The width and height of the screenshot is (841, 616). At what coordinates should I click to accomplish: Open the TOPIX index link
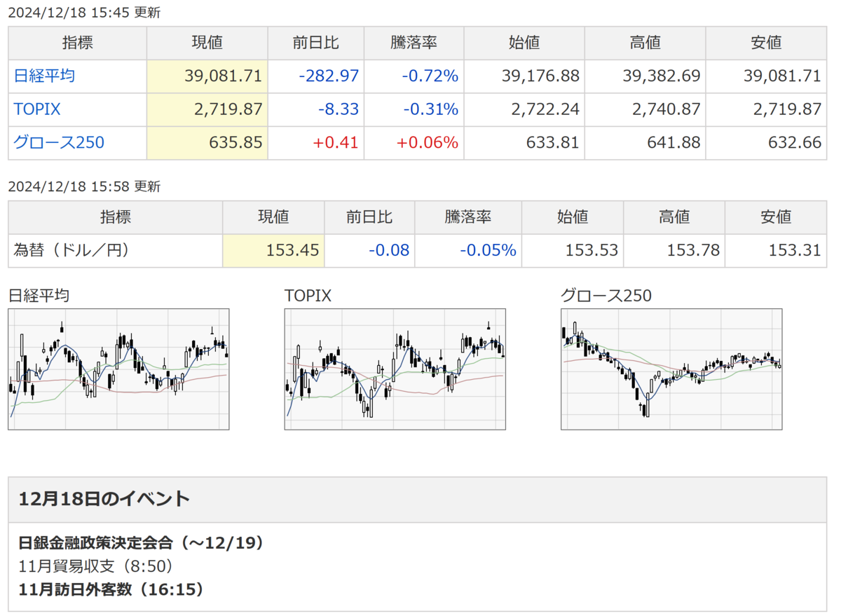pyautogui.click(x=37, y=109)
